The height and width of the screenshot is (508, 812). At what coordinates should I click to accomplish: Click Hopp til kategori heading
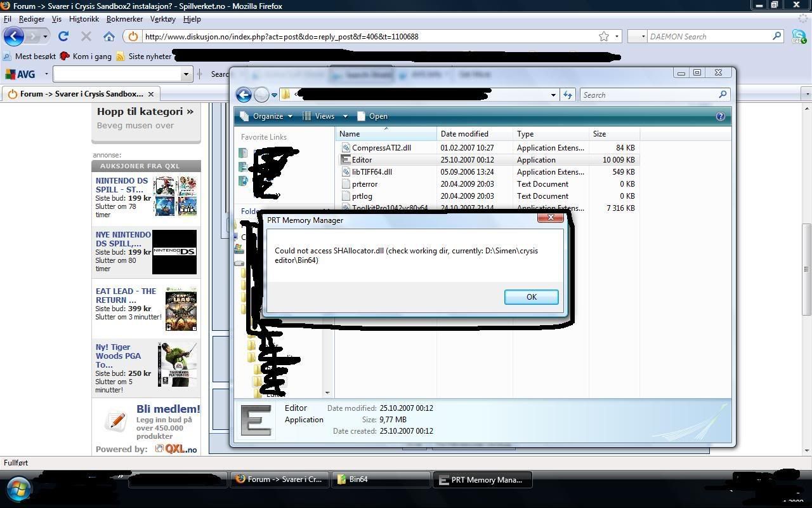[x=145, y=111]
